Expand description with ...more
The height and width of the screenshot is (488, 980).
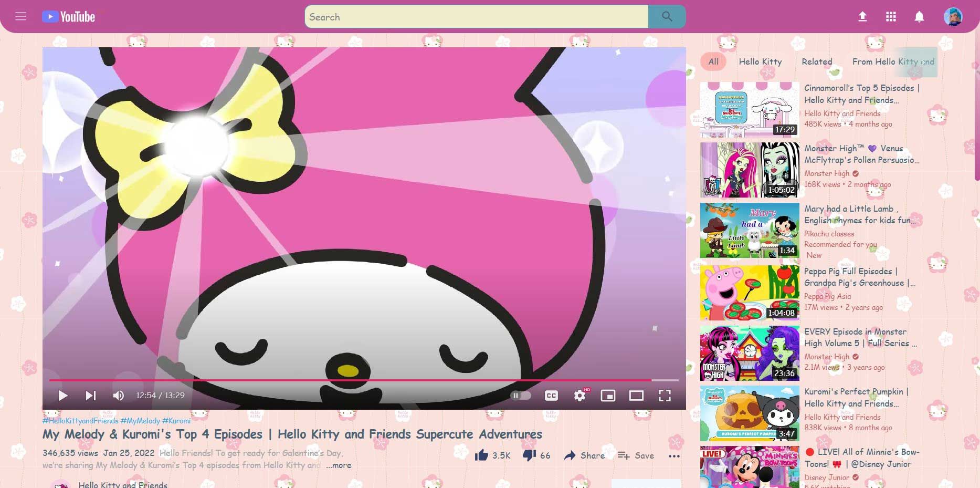point(339,465)
